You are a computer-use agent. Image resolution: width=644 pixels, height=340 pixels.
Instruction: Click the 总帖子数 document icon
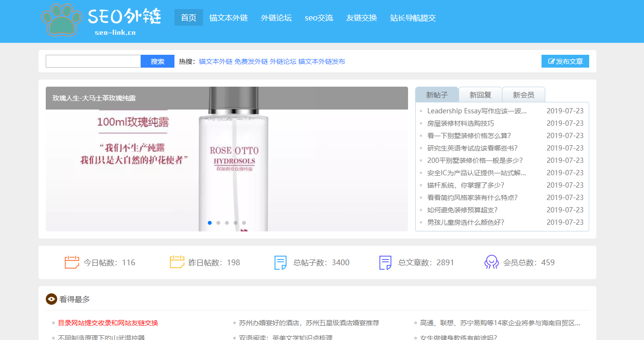[281, 262]
